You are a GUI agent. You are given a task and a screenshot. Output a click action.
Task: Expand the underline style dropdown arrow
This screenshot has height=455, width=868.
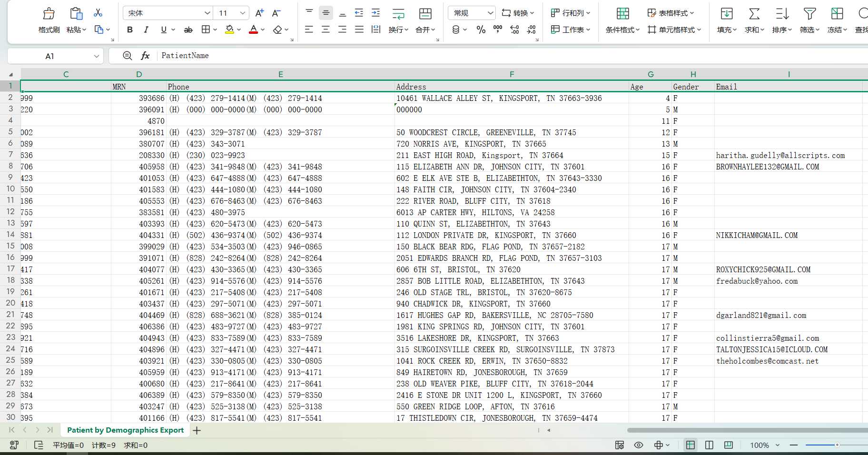(x=173, y=30)
